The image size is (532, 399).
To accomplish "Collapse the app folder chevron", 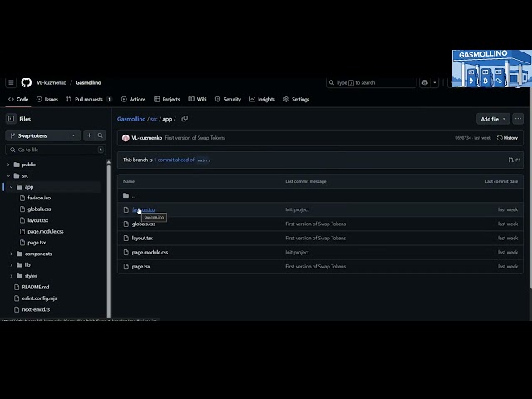I will click(11, 187).
